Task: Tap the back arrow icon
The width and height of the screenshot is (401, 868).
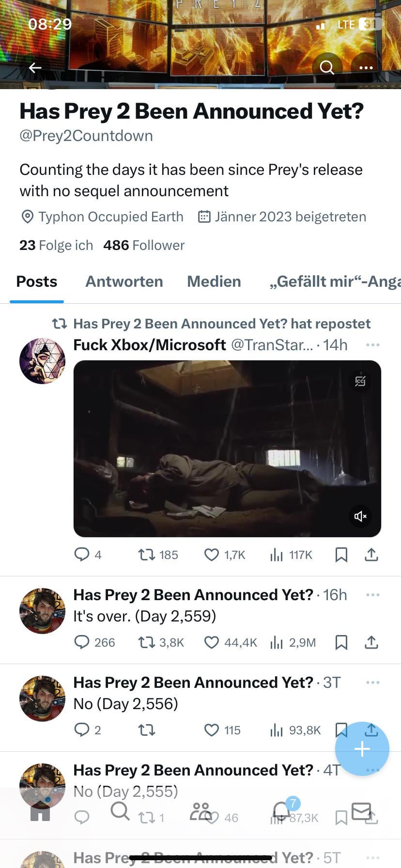Action: coord(35,68)
